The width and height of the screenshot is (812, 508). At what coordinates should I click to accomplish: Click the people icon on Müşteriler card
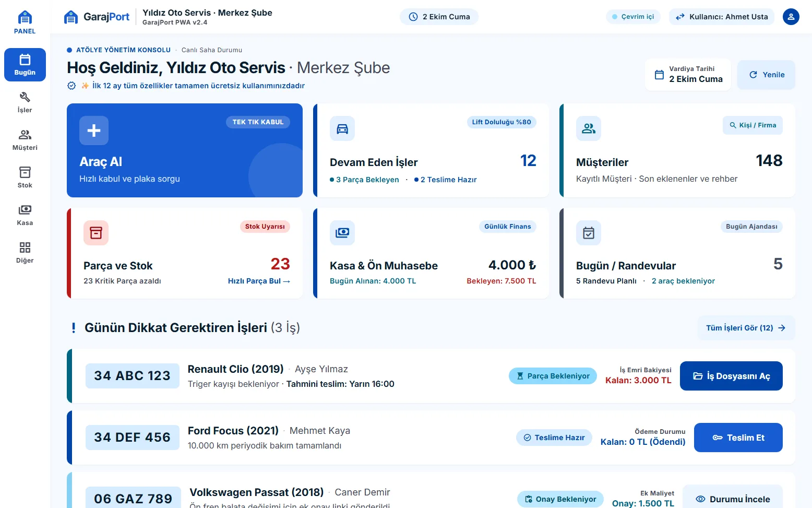(589, 128)
